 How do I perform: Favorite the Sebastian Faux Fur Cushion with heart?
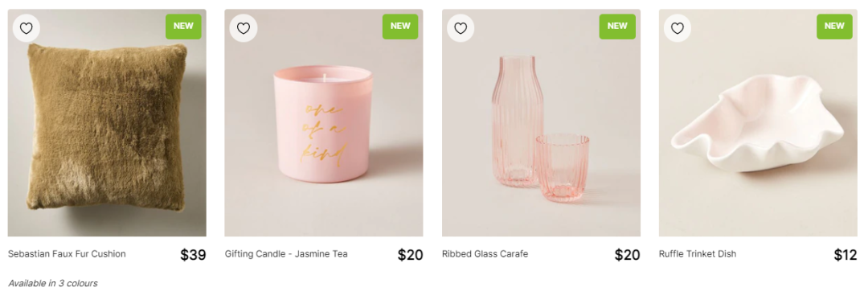[x=26, y=28]
